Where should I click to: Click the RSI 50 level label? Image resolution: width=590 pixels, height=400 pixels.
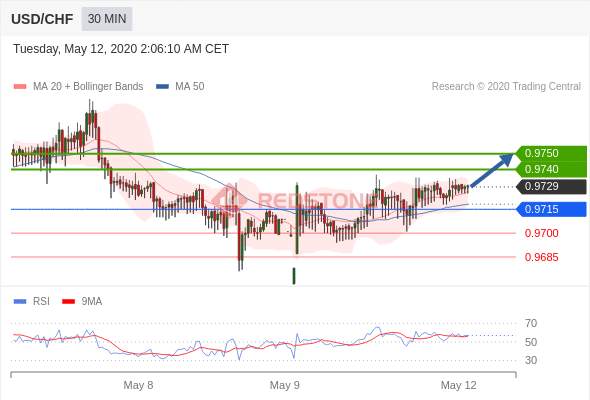tap(531, 342)
